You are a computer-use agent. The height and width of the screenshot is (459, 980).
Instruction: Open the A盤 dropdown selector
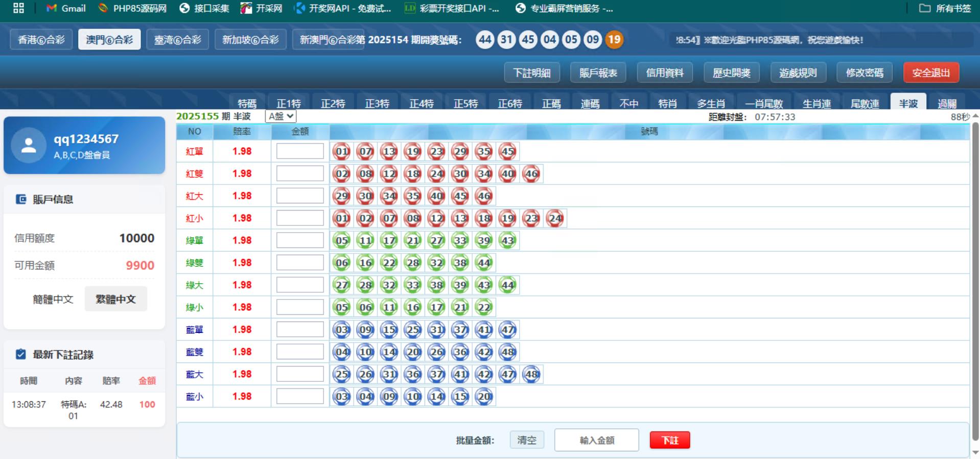click(x=281, y=117)
